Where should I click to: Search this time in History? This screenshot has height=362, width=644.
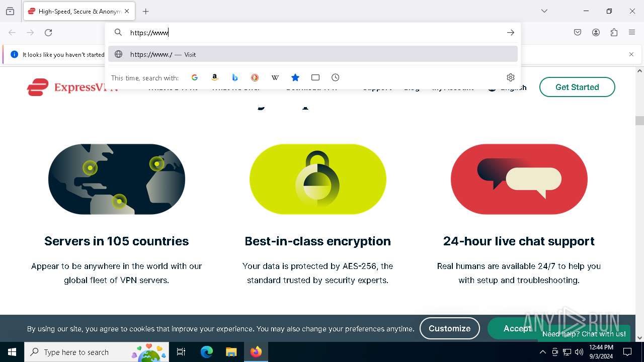(336, 77)
